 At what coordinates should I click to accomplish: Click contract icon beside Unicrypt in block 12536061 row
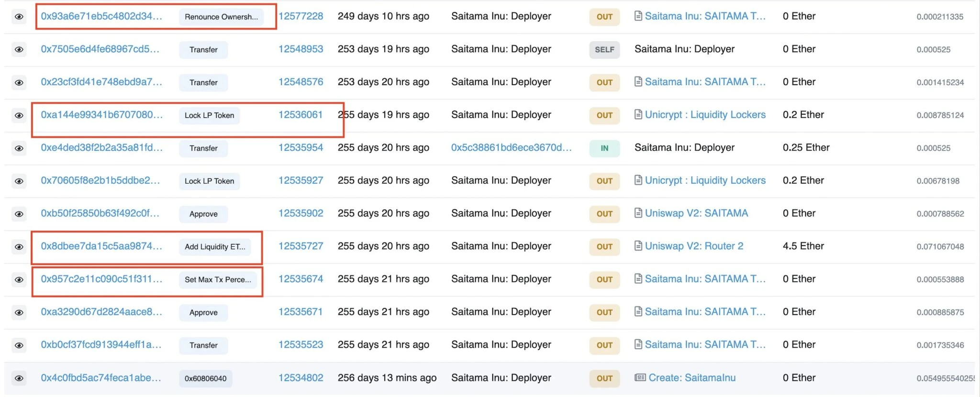tap(638, 115)
